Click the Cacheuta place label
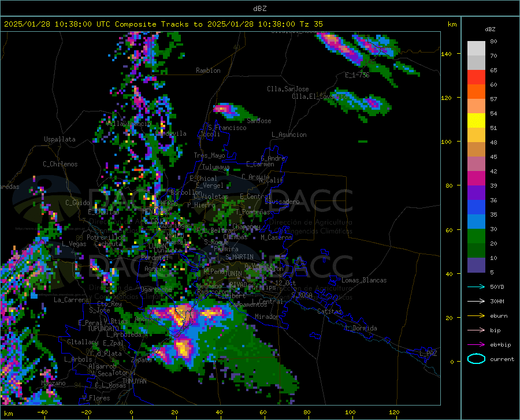This screenshot has height=420, width=520. (x=108, y=244)
